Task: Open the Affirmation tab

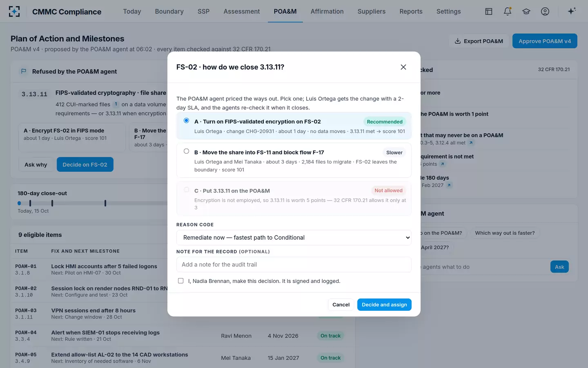Action: [327, 11]
